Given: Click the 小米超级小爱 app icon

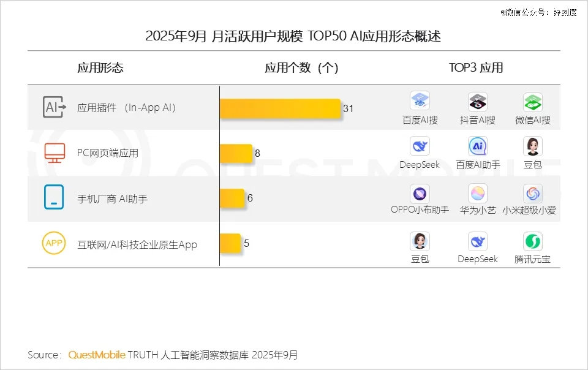Looking at the screenshot, I should click(x=533, y=194).
